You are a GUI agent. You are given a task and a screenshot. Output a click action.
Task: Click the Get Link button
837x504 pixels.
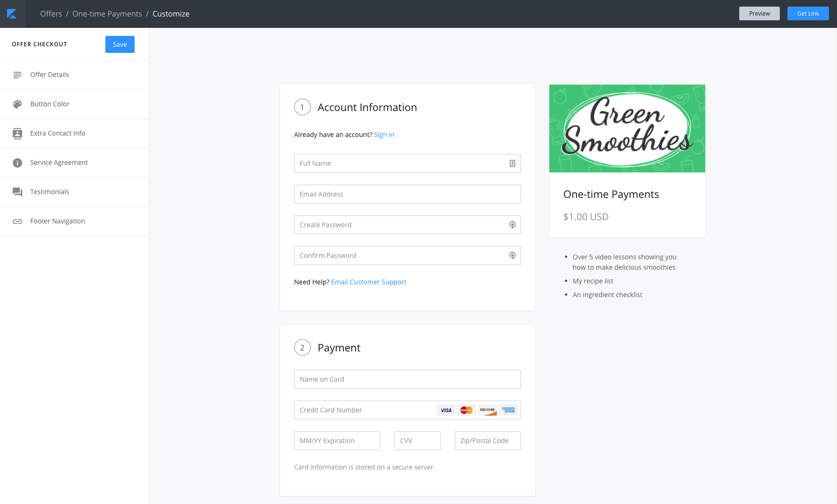coord(808,14)
